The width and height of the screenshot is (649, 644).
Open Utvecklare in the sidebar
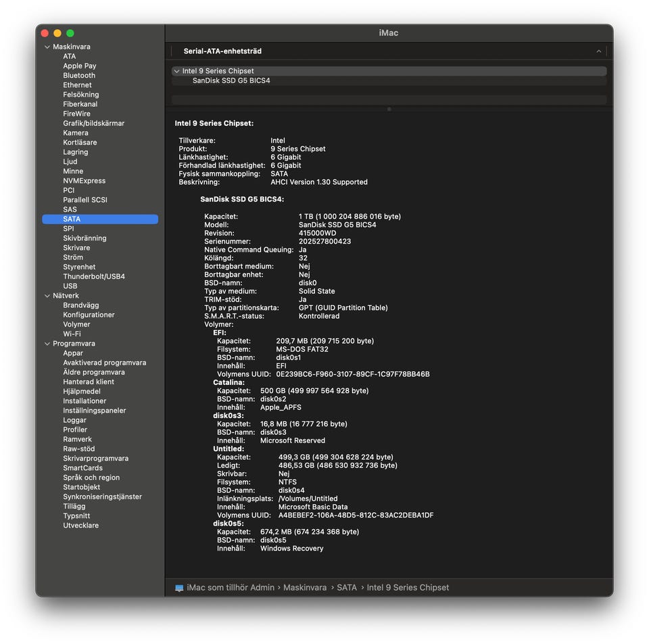[80, 526]
